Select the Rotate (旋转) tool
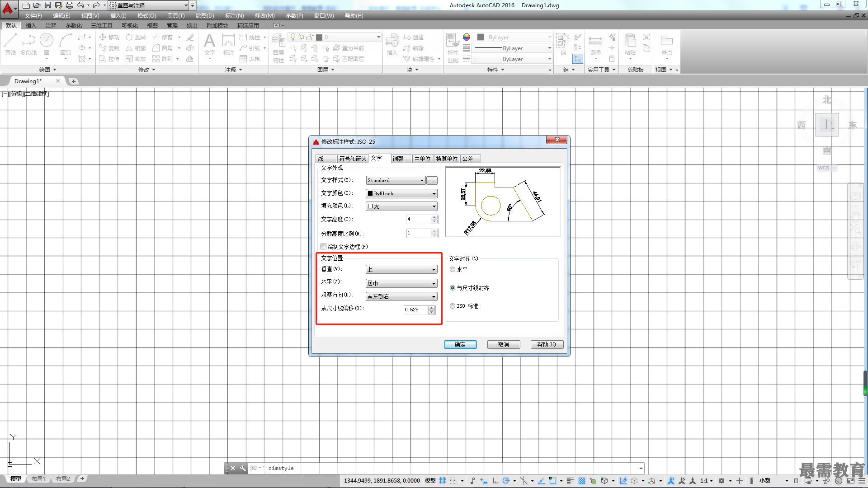This screenshot has height=488, width=868. [136, 37]
